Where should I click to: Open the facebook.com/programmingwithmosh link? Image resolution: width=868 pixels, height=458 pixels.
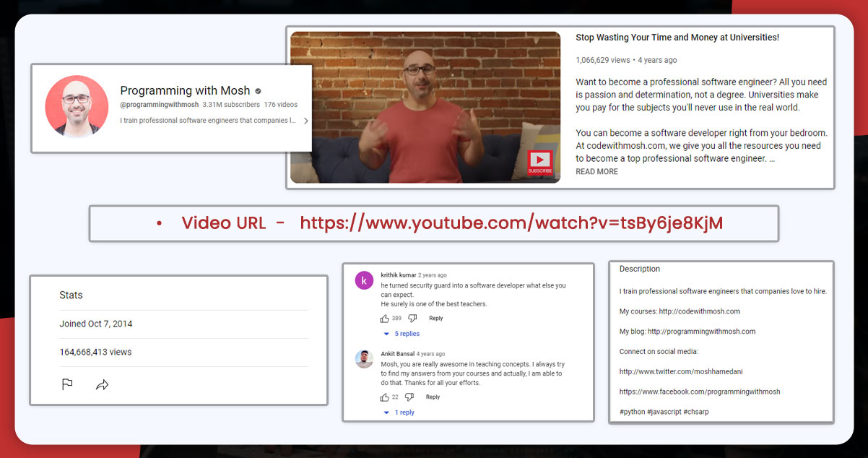point(700,392)
